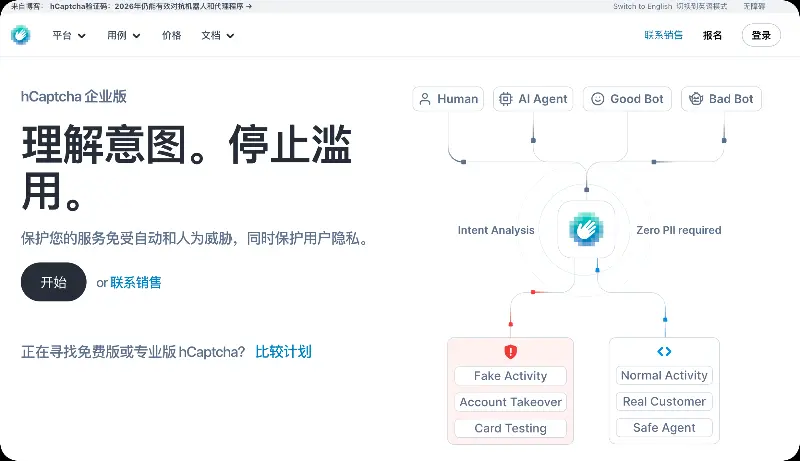Click the Human label text

point(458,99)
